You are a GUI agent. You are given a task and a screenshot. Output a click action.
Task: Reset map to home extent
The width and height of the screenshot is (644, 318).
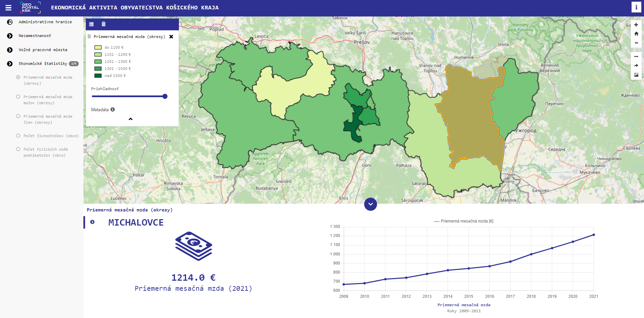coord(636,34)
